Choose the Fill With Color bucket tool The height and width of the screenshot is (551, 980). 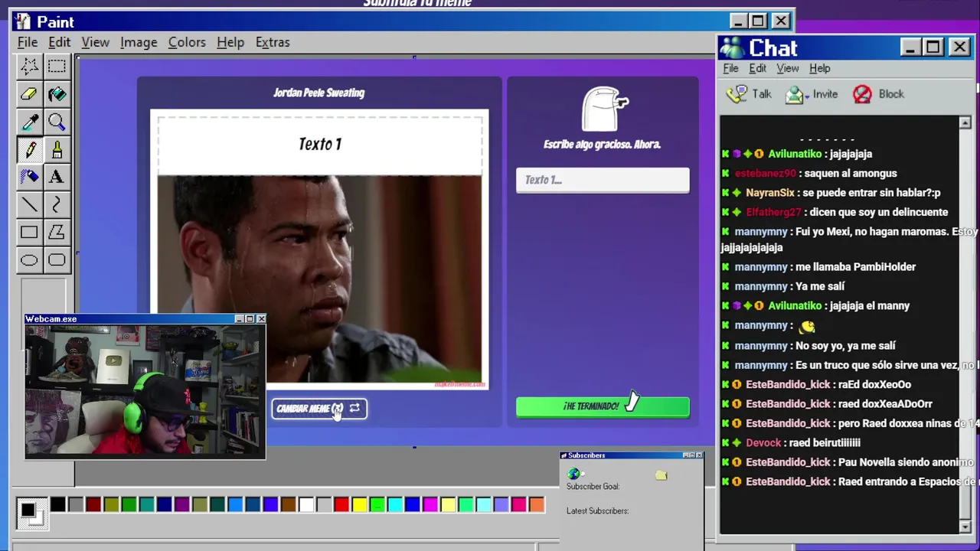click(x=57, y=94)
